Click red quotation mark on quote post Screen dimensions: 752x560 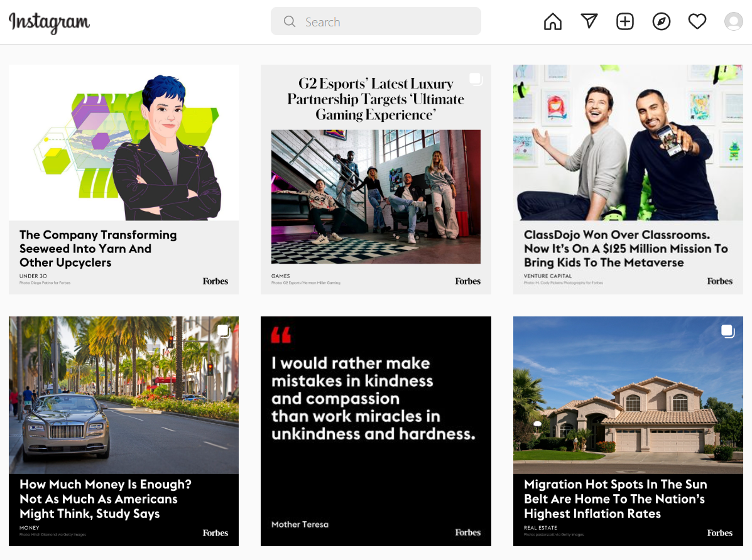pos(281,335)
